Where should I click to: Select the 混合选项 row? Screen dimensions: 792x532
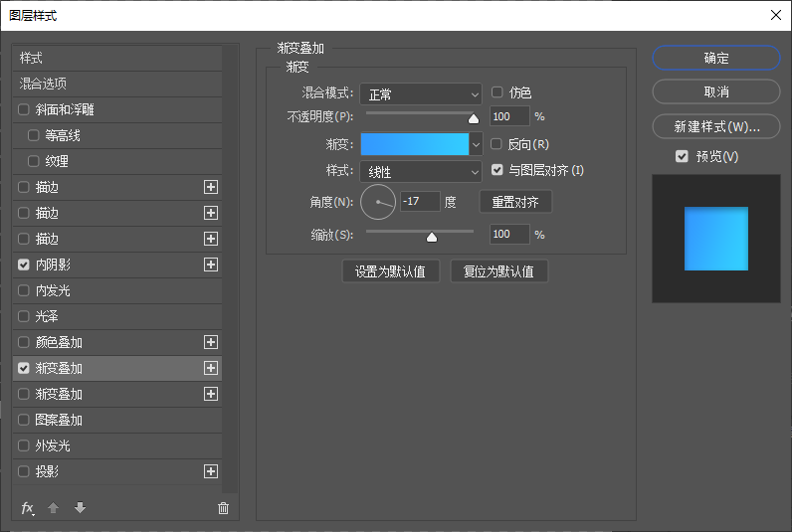(117, 84)
